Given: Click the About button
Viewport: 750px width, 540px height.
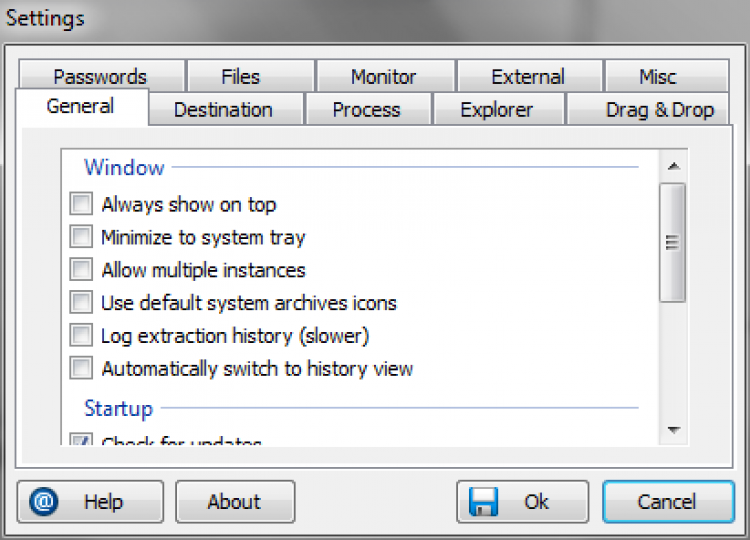Looking at the screenshot, I should pyautogui.click(x=234, y=502).
